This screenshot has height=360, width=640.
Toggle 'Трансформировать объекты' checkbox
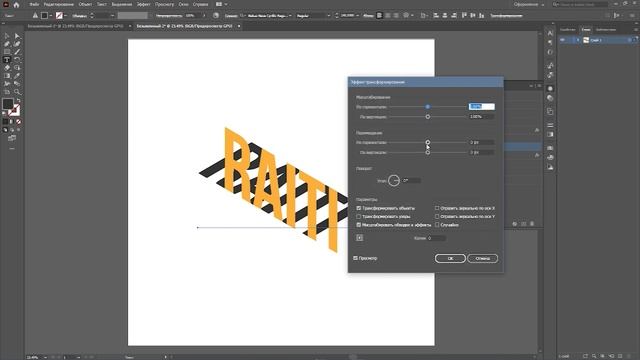[359, 208]
